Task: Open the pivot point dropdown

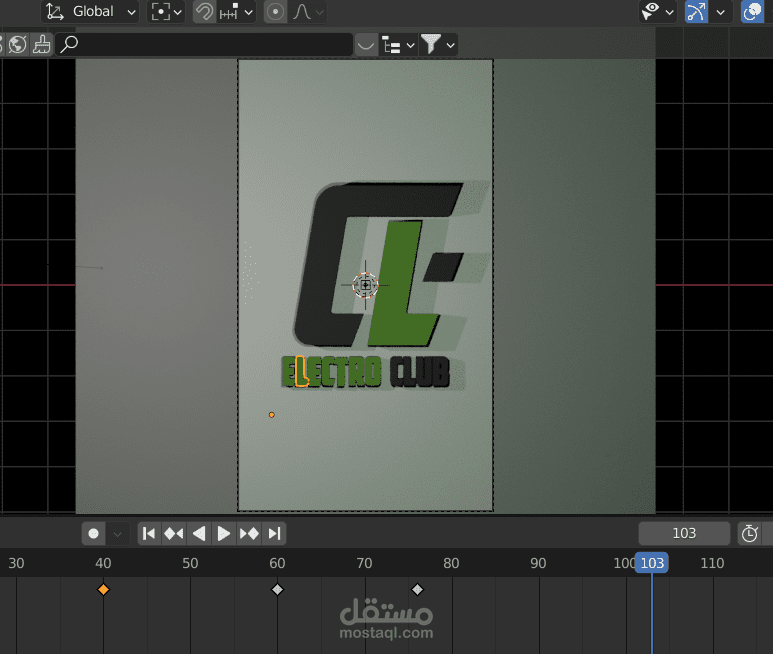Action: pyautogui.click(x=166, y=11)
